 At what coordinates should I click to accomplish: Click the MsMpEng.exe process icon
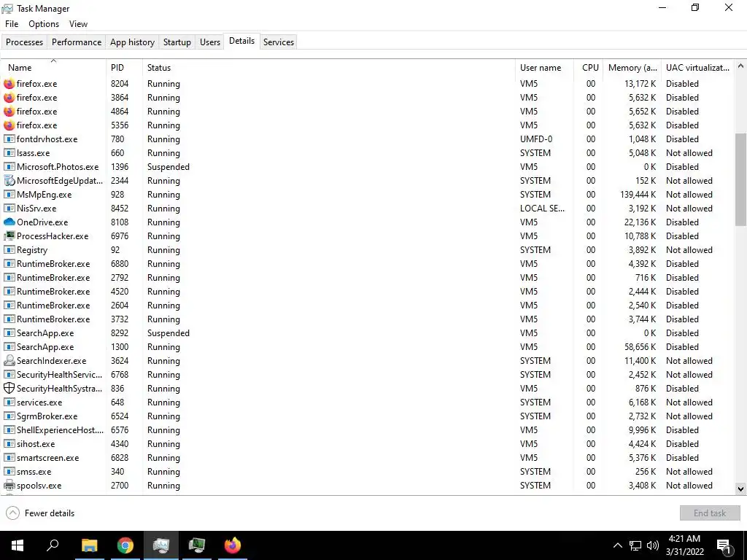pyautogui.click(x=9, y=194)
